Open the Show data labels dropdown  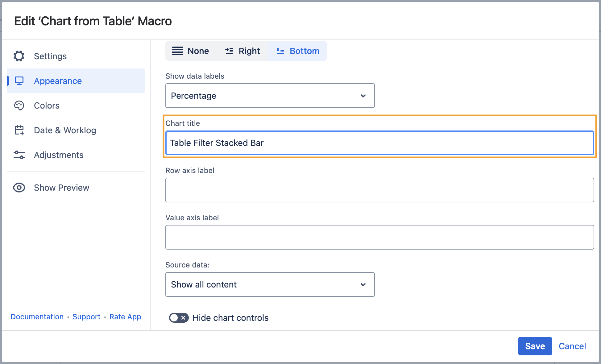coord(270,96)
